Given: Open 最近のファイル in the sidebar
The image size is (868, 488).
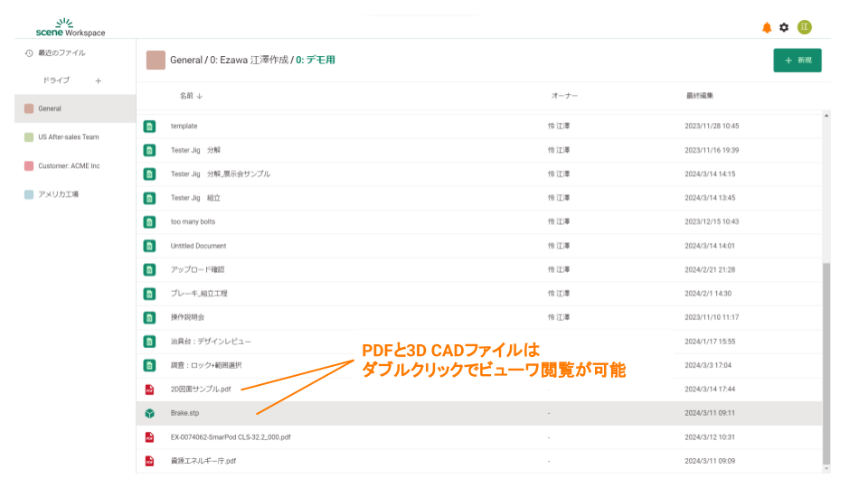Looking at the screenshot, I should point(61,53).
